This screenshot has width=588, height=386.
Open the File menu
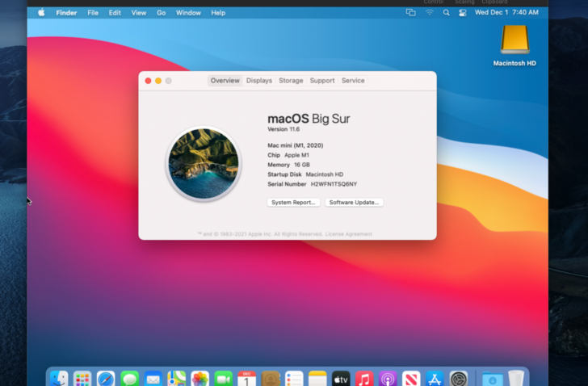tap(93, 13)
